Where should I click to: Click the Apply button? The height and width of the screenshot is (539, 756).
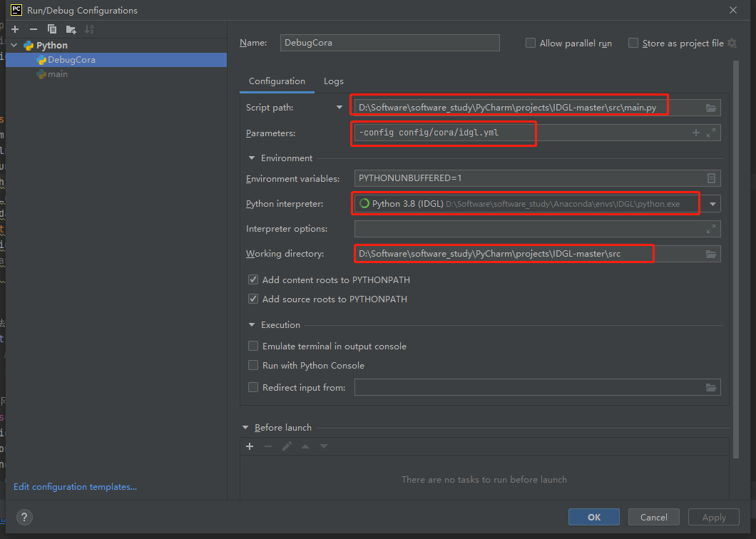click(x=713, y=517)
